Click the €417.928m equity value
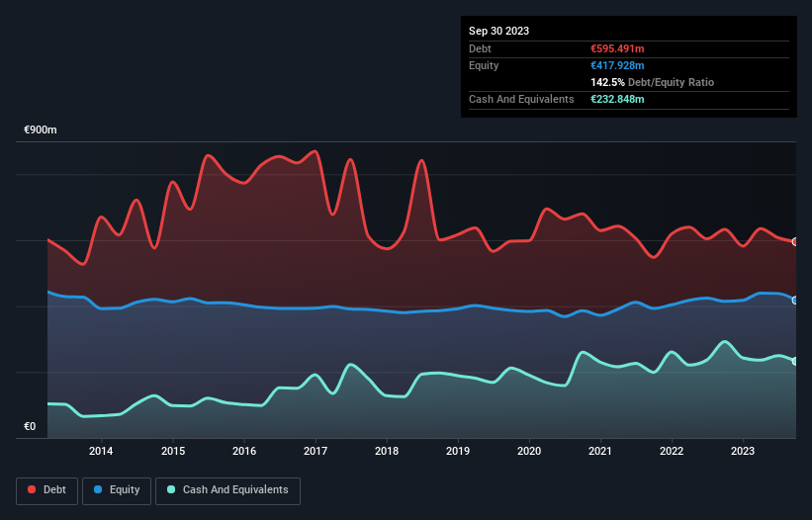This screenshot has height=520, width=812. pyautogui.click(x=617, y=65)
